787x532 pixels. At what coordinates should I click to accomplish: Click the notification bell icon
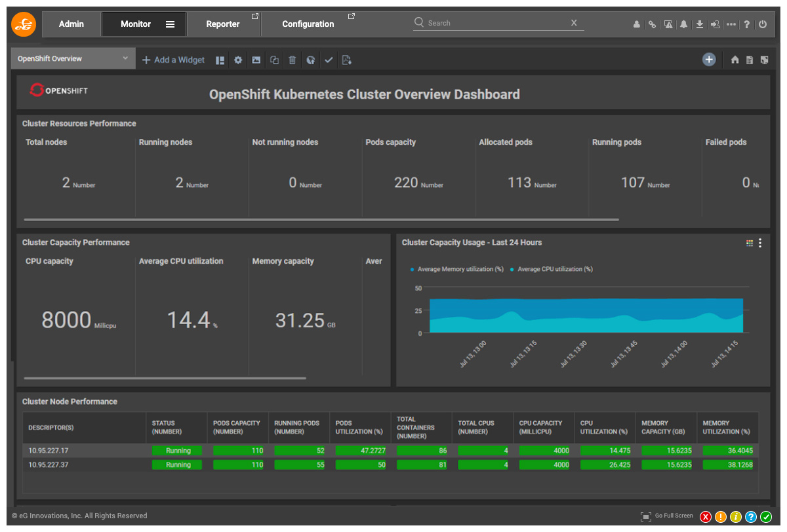pyautogui.click(x=684, y=24)
